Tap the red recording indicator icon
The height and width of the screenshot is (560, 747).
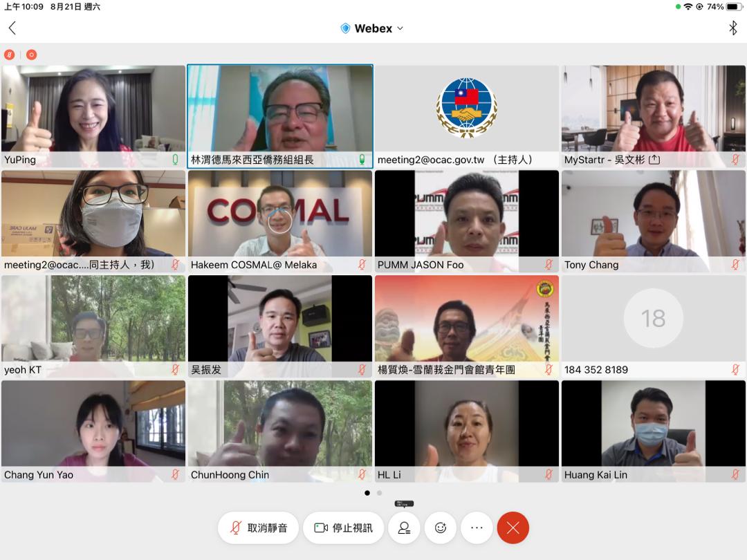coord(31,55)
